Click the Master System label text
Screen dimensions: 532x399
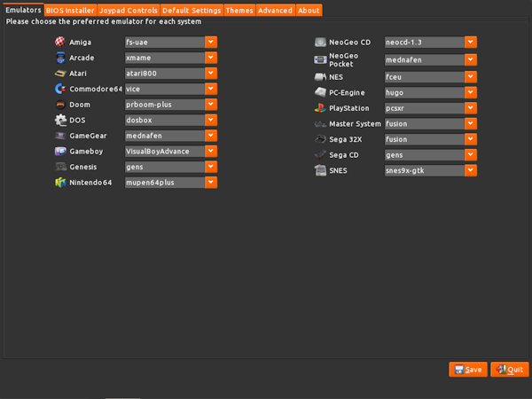pyautogui.click(x=355, y=124)
